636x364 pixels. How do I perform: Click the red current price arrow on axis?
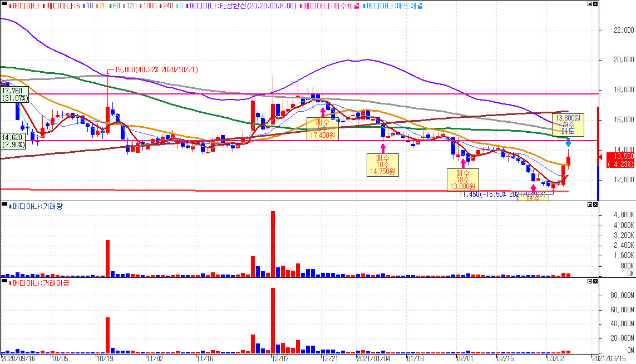pyautogui.click(x=600, y=157)
